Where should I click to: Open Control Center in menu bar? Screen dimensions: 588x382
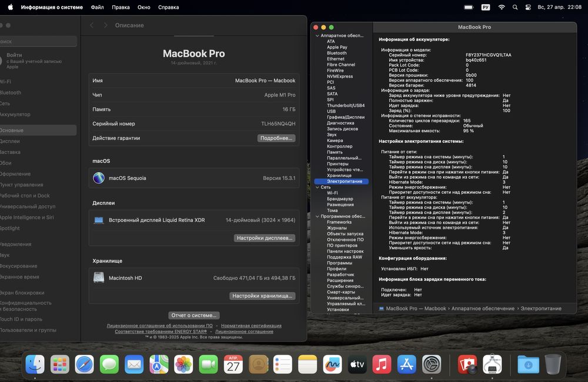528,7
